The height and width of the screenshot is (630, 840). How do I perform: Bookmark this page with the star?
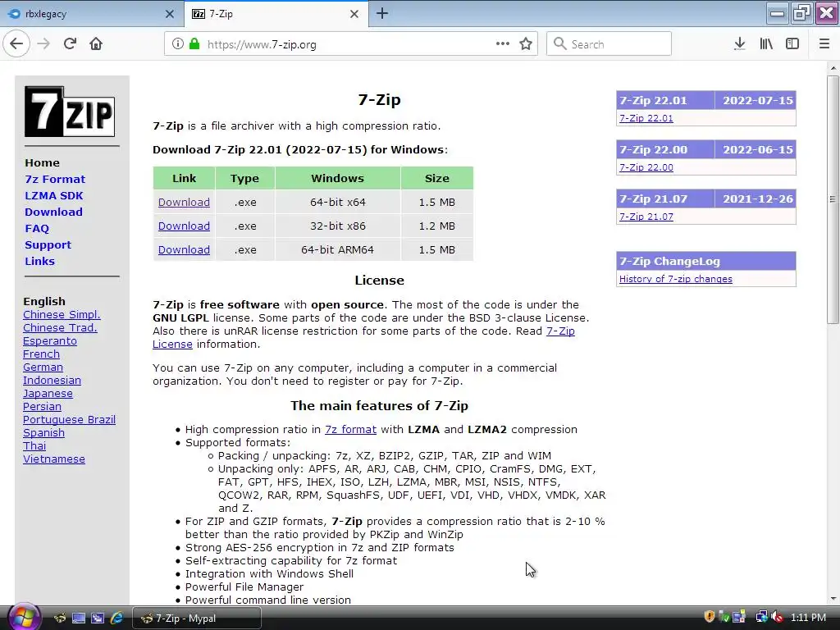click(x=526, y=44)
